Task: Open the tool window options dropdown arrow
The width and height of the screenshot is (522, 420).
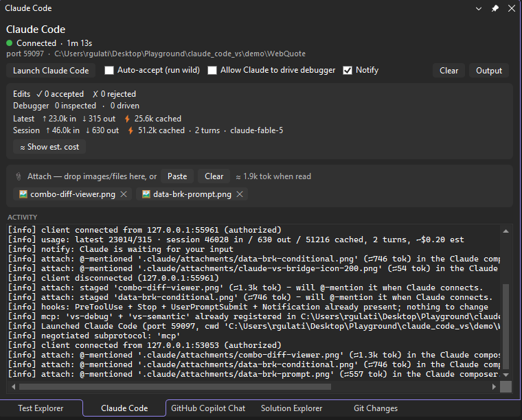Action: 479,9
